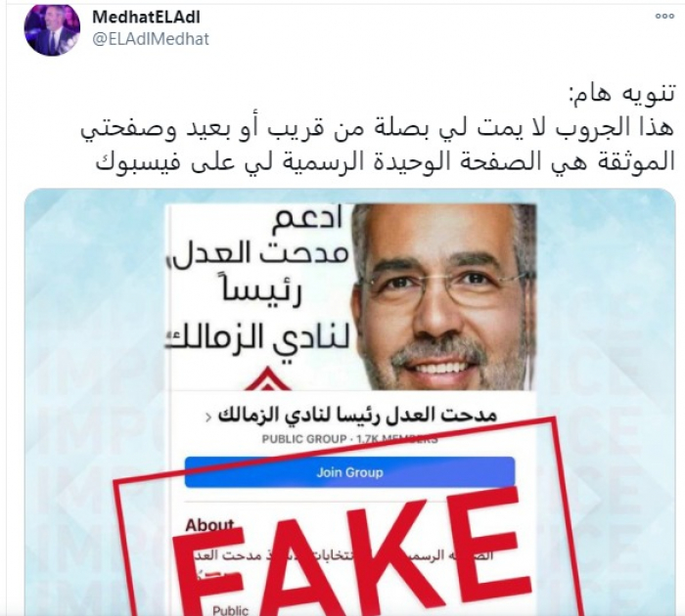
Task: Open the MedhatELAdl display name link
Action: [147, 18]
